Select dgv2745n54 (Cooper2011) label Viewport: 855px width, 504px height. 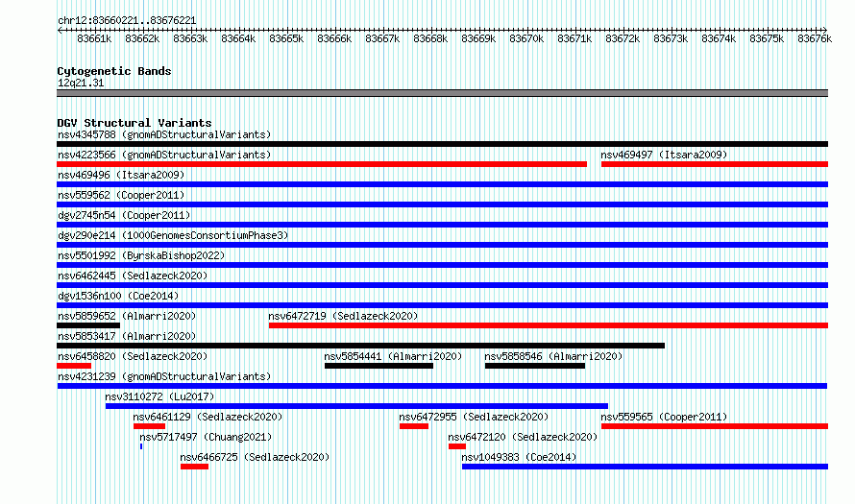click(x=124, y=215)
